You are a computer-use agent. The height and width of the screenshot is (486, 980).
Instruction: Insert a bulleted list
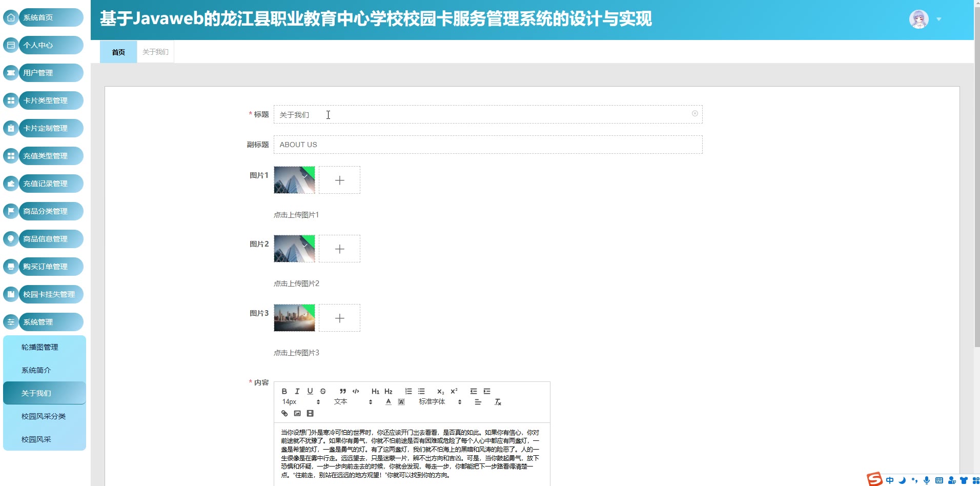[x=421, y=391]
